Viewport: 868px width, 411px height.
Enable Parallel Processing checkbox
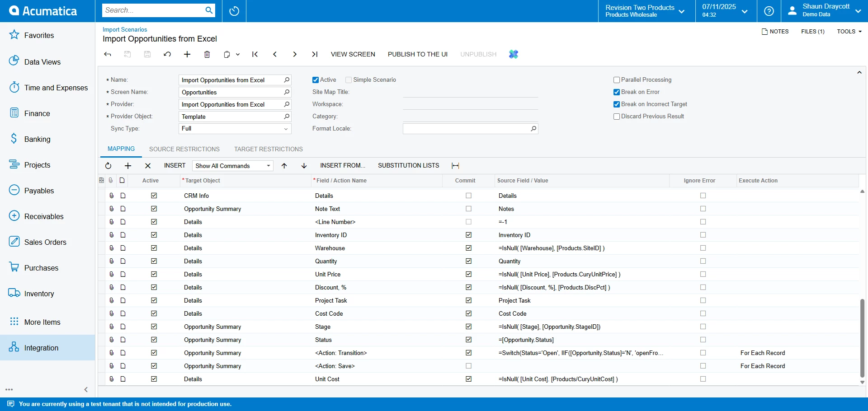click(x=617, y=80)
